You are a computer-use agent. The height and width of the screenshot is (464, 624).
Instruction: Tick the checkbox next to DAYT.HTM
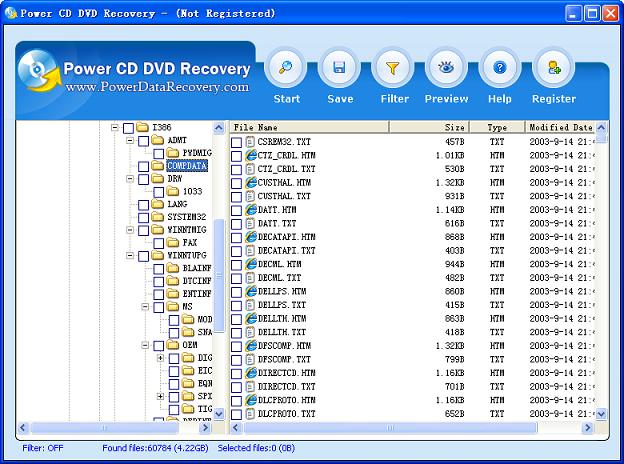[236, 210]
